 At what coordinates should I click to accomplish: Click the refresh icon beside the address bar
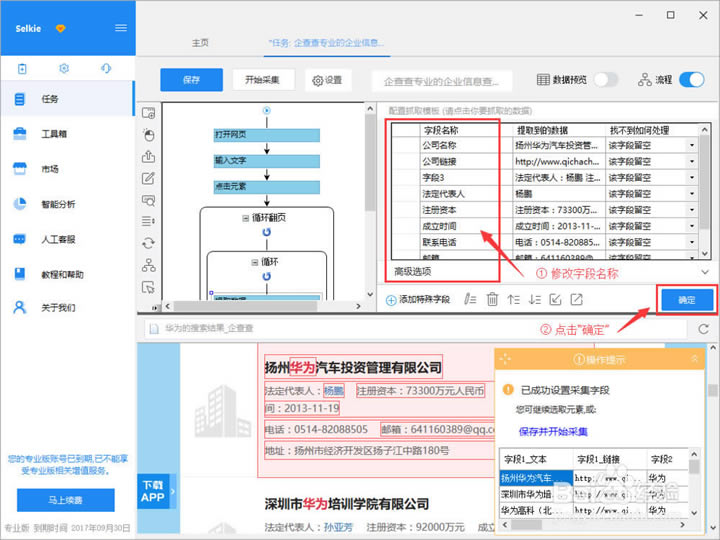704,328
